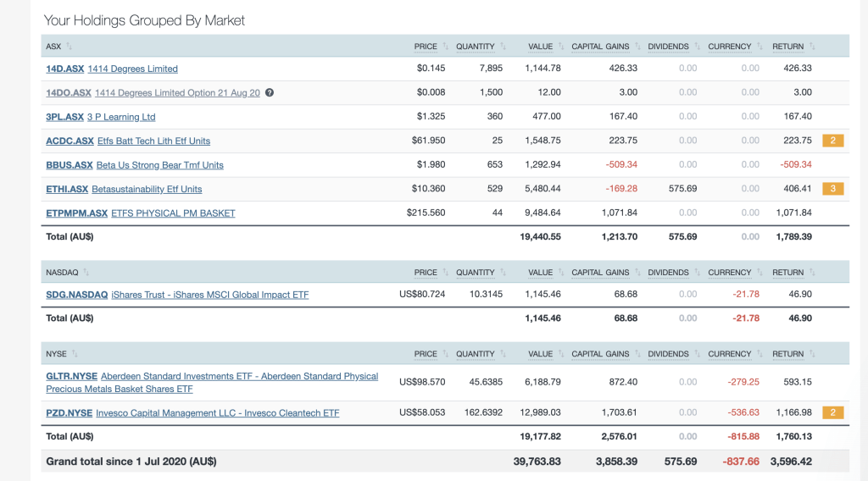
Task: Open Beta Us Strong Bear Tmf Units
Action: click(159, 165)
